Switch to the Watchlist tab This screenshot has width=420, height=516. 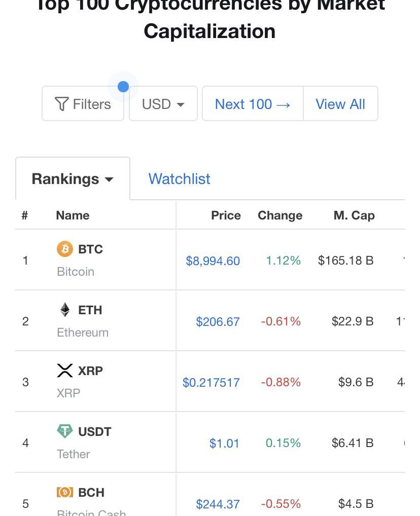[x=179, y=179]
